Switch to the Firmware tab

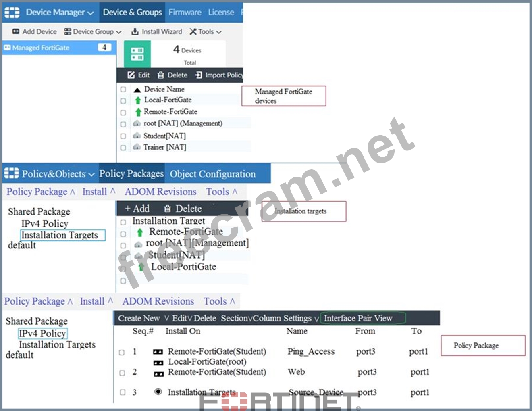point(185,13)
